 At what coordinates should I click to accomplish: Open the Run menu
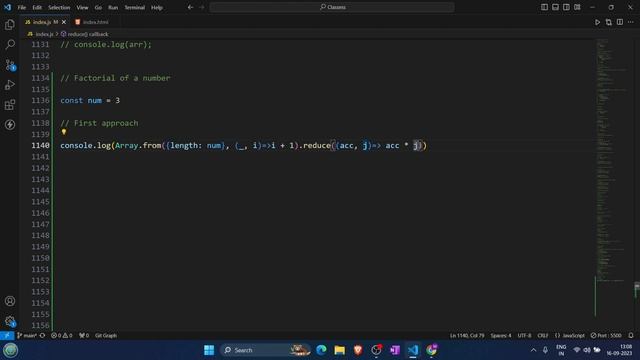(x=113, y=7)
